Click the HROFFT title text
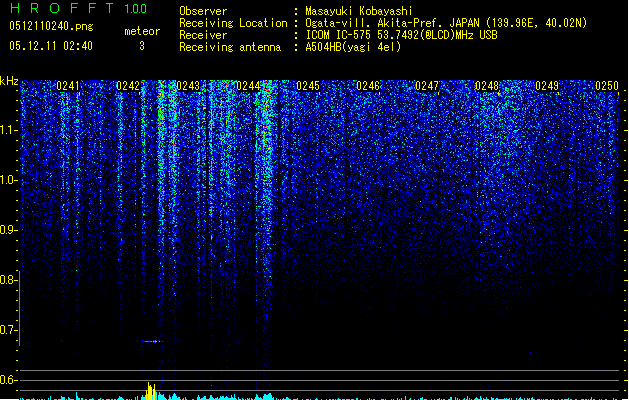 coord(62,8)
